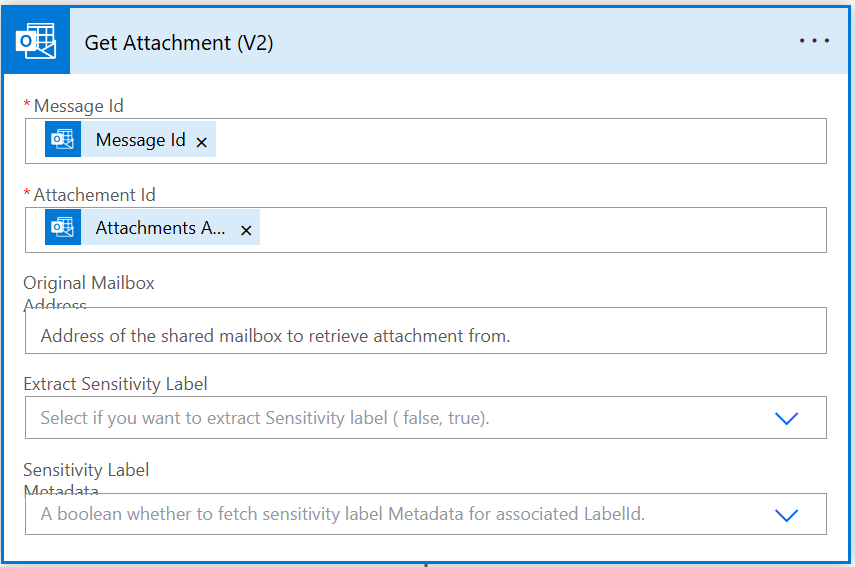Select the Attachments token text

pos(160,228)
